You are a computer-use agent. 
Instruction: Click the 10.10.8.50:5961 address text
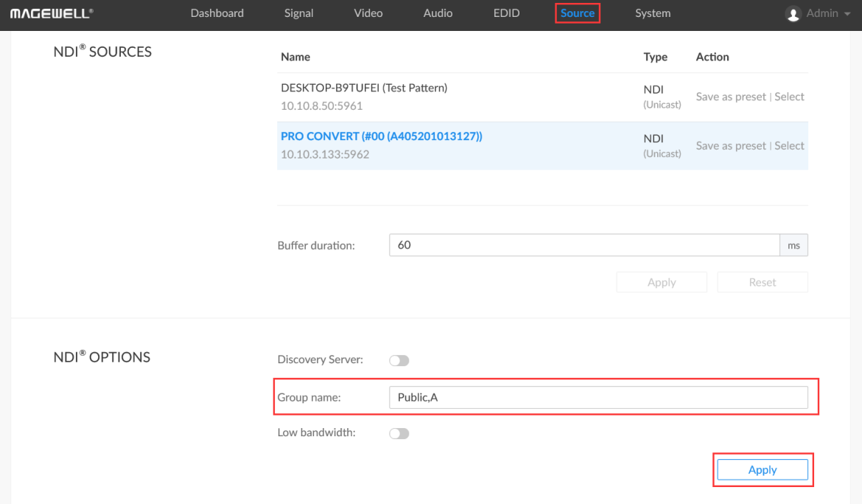coord(322,106)
